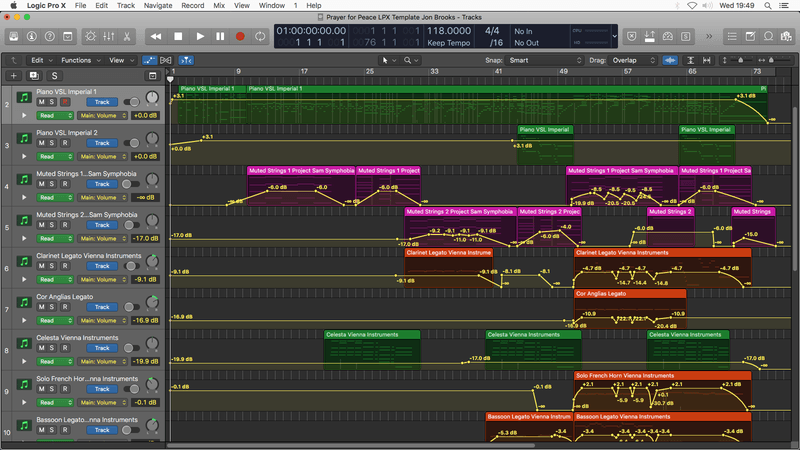The height and width of the screenshot is (450, 800).
Task: Open the Mix menu in menu bar
Action: [219, 5]
